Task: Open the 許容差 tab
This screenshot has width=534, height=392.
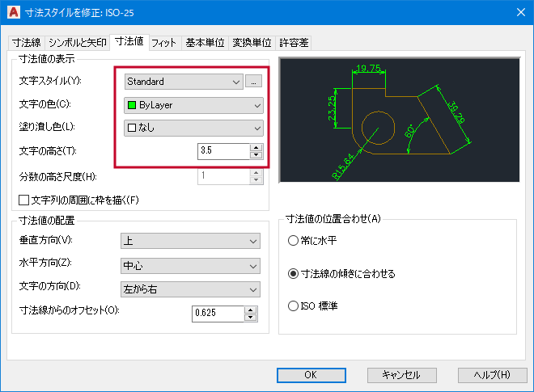Action: (x=294, y=43)
